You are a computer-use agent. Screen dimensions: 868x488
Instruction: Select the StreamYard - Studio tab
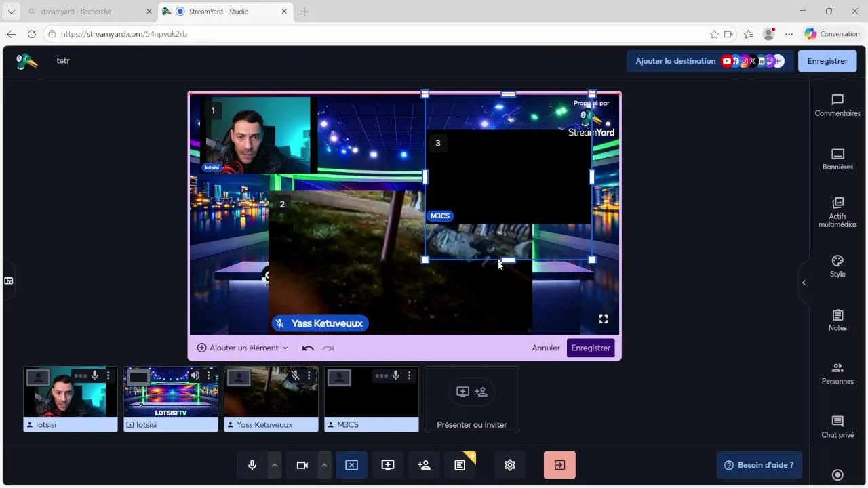[x=226, y=12]
